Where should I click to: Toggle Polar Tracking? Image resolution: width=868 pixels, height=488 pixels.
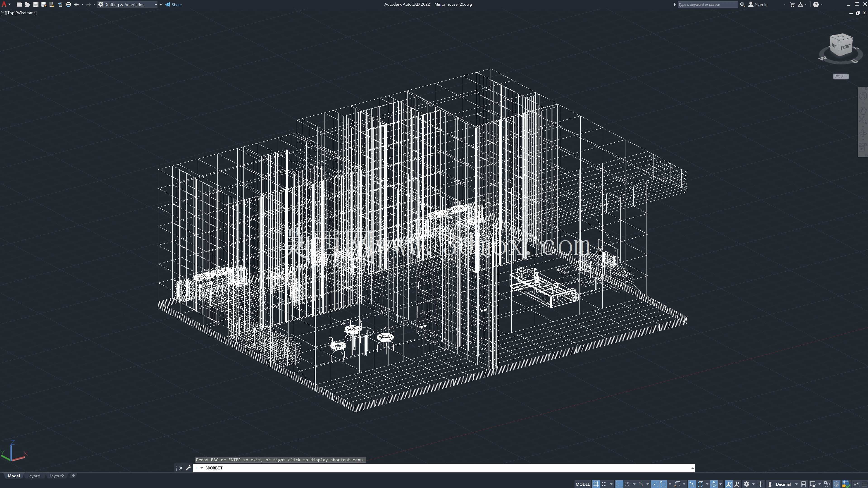[x=627, y=484]
